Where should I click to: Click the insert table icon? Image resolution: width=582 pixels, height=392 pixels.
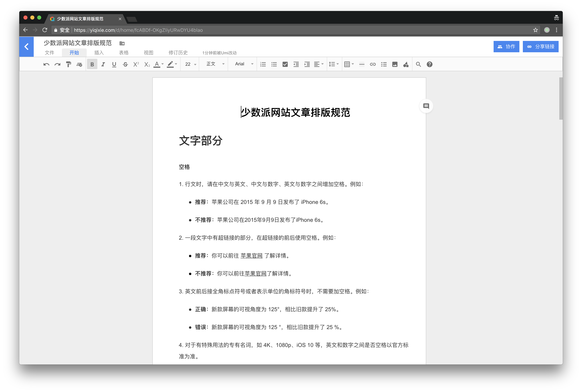click(347, 64)
